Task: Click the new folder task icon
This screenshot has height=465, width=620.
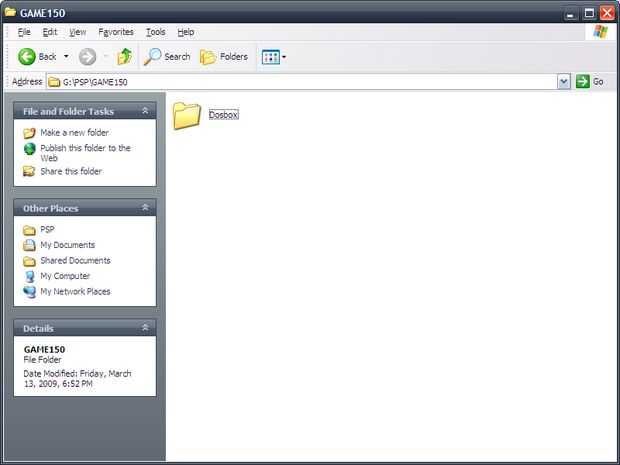Action: tap(29, 133)
